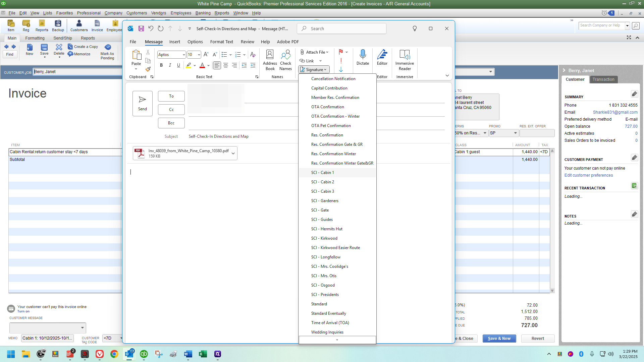This screenshot has height=362, width=644.
Task: Open the Aptos font name dropdown
Action: coord(184,55)
